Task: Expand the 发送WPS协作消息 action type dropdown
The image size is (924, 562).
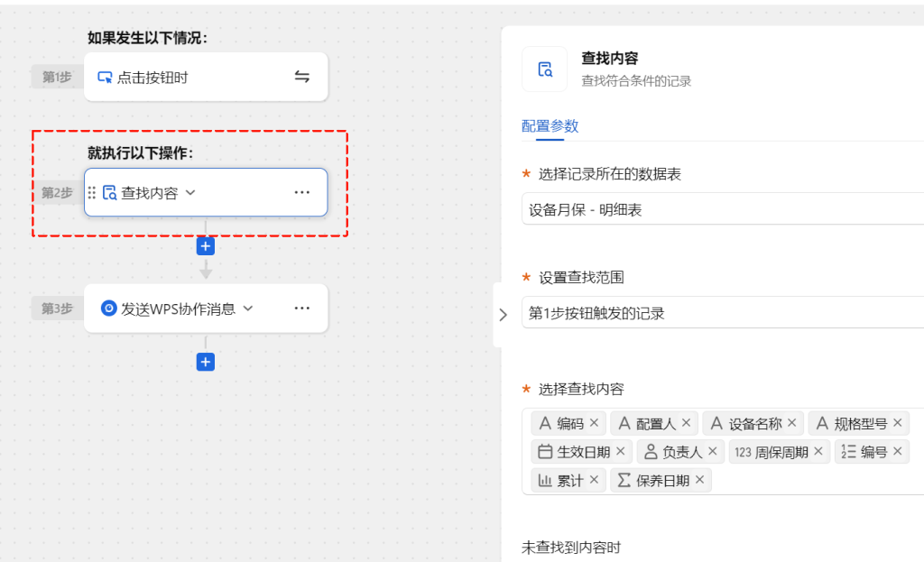Action: click(x=248, y=309)
